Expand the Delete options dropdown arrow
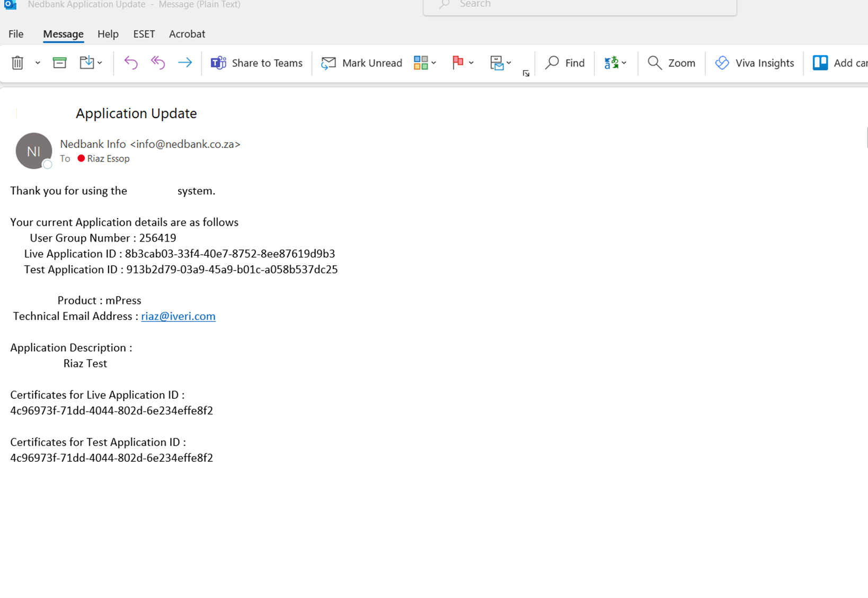868x598 pixels. [38, 63]
